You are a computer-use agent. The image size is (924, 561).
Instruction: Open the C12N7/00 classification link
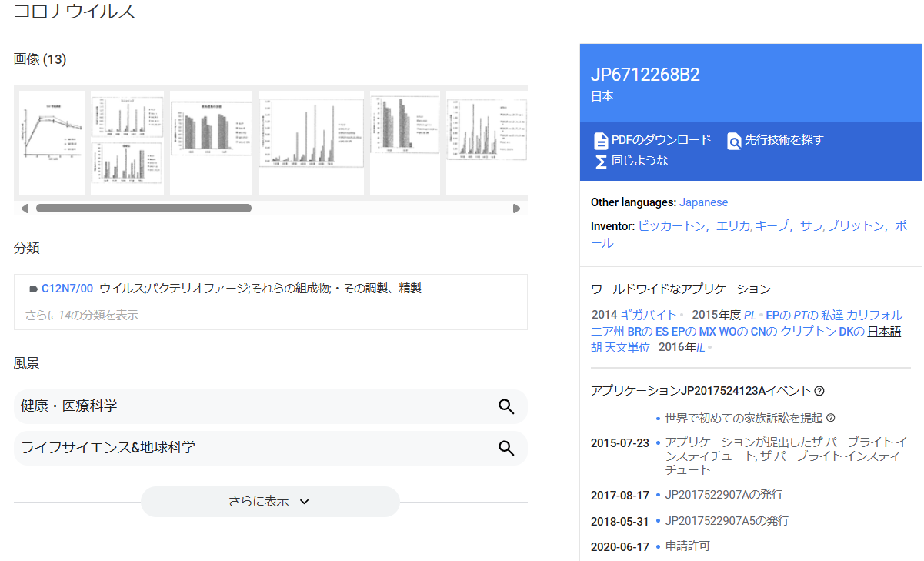[x=67, y=289]
